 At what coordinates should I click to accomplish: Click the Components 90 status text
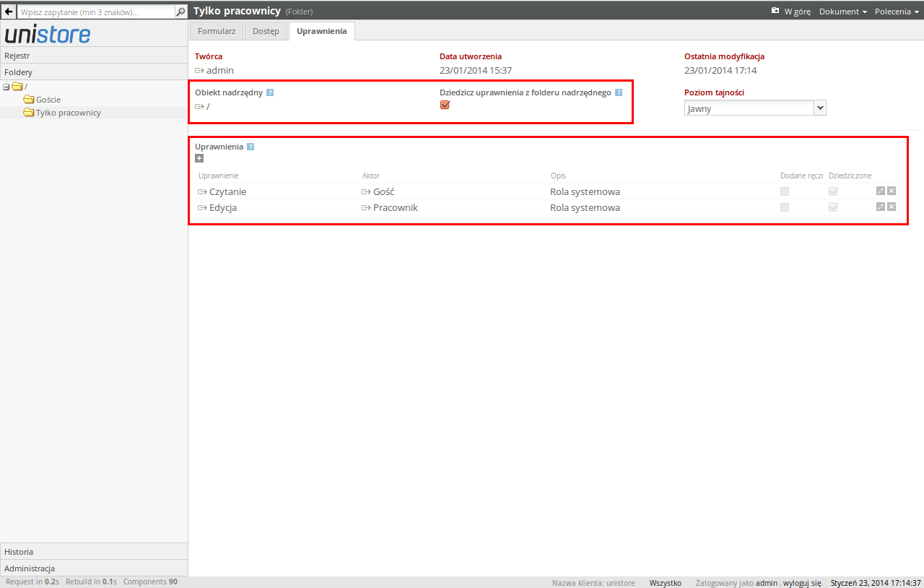tap(150, 581)
